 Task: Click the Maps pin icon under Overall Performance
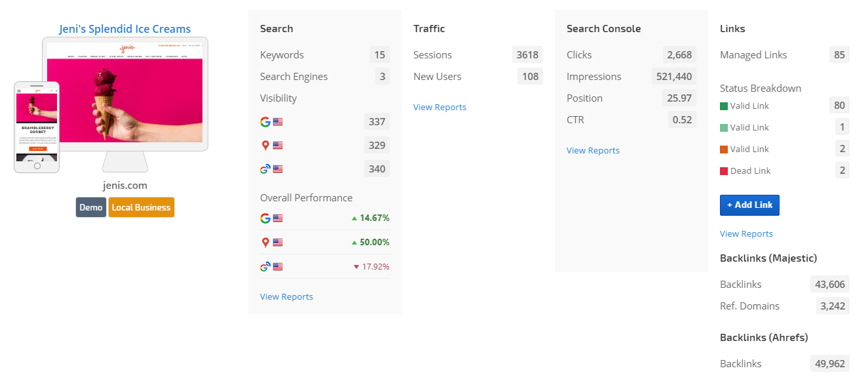point(265,243)
